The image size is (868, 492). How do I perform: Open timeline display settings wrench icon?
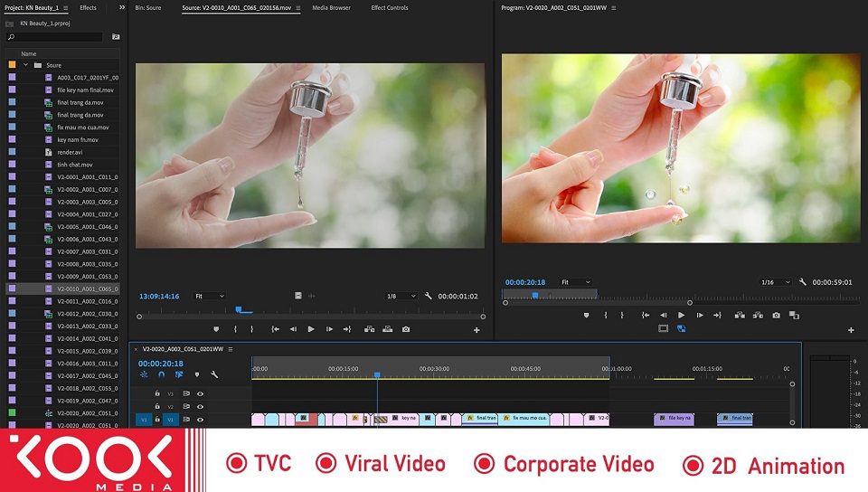214,374
